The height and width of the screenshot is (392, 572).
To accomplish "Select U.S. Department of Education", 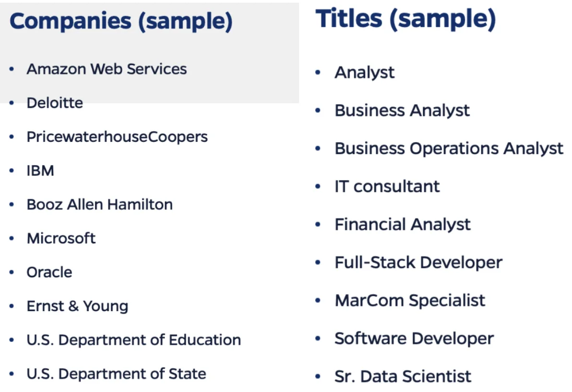I will [134, 340].
